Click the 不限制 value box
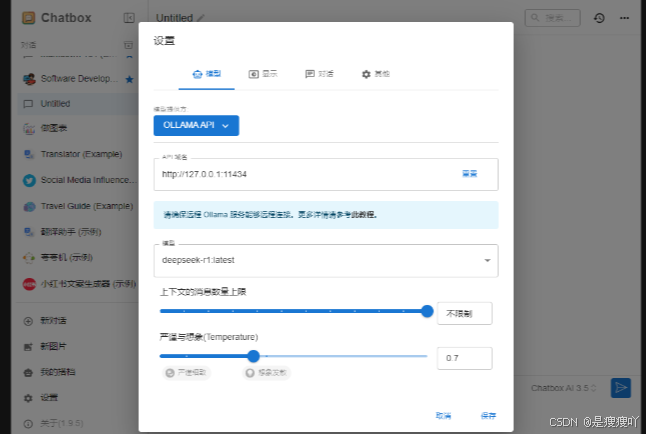Viewport: 646px width, 434px height. (x=464, y=314)
